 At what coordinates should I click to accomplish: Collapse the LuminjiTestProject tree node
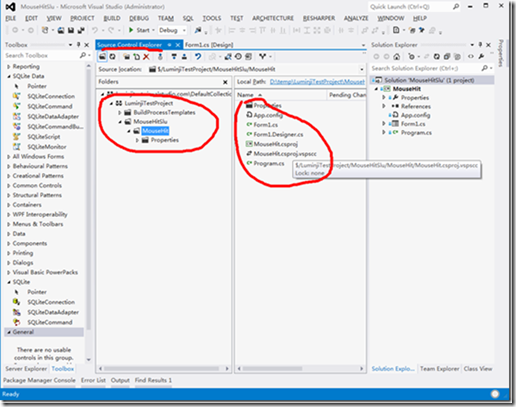(111, 104)
